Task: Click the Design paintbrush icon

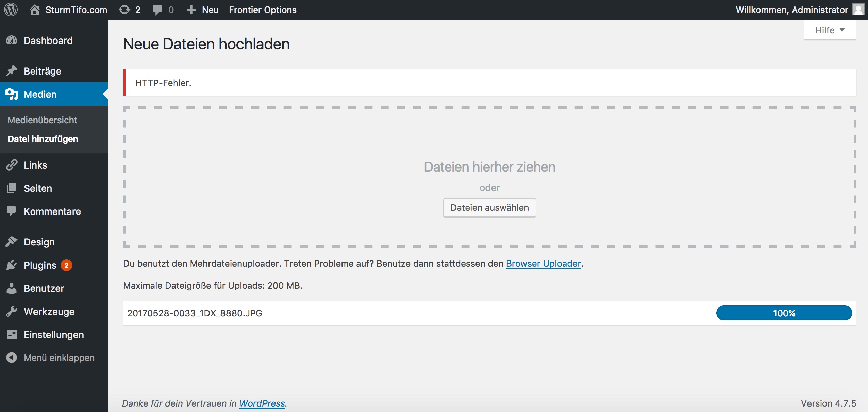Action: coord(12,242)
